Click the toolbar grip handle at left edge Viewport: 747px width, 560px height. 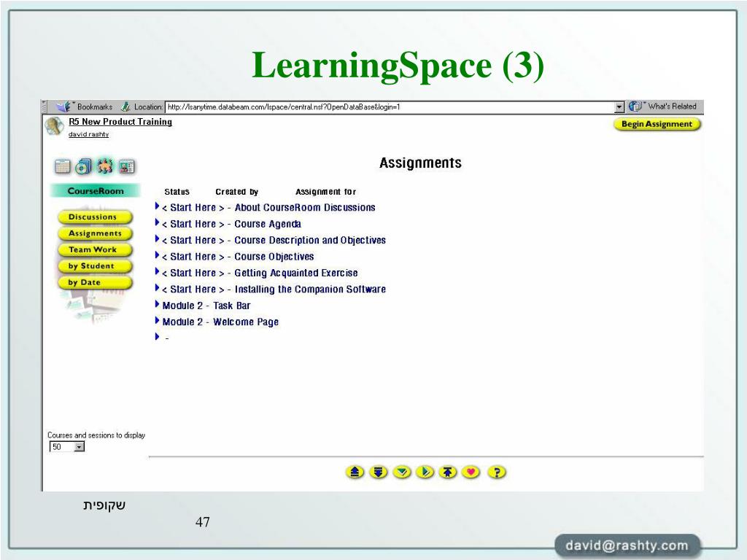44,106
